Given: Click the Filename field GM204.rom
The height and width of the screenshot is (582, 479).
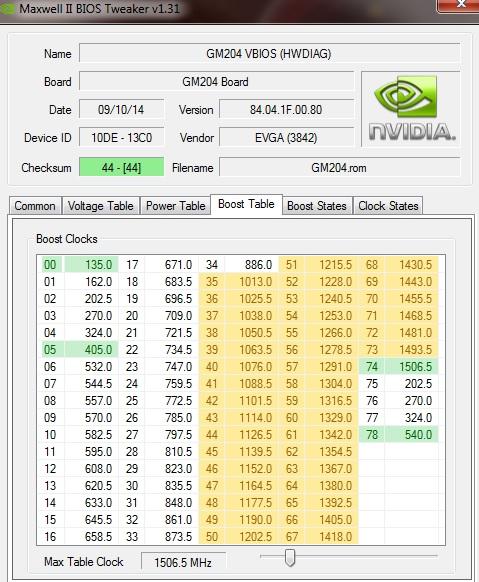Looking at the screenshot, I should pos(339,167).
